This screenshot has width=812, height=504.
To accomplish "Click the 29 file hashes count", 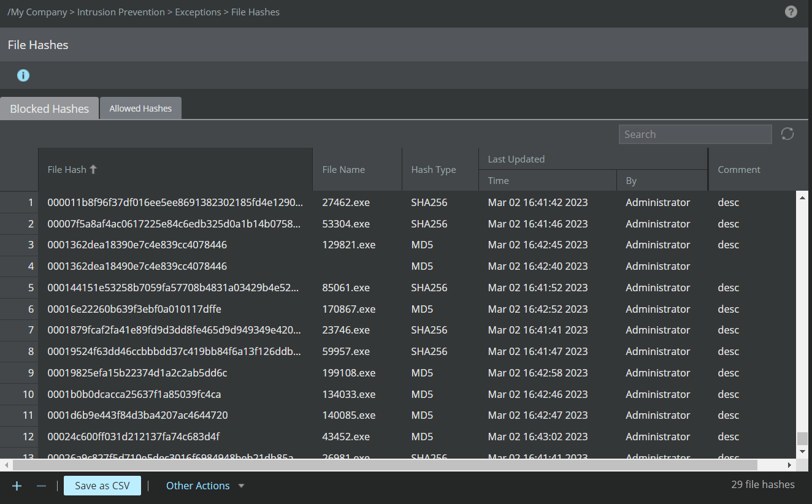I will (x=763, y=484).
